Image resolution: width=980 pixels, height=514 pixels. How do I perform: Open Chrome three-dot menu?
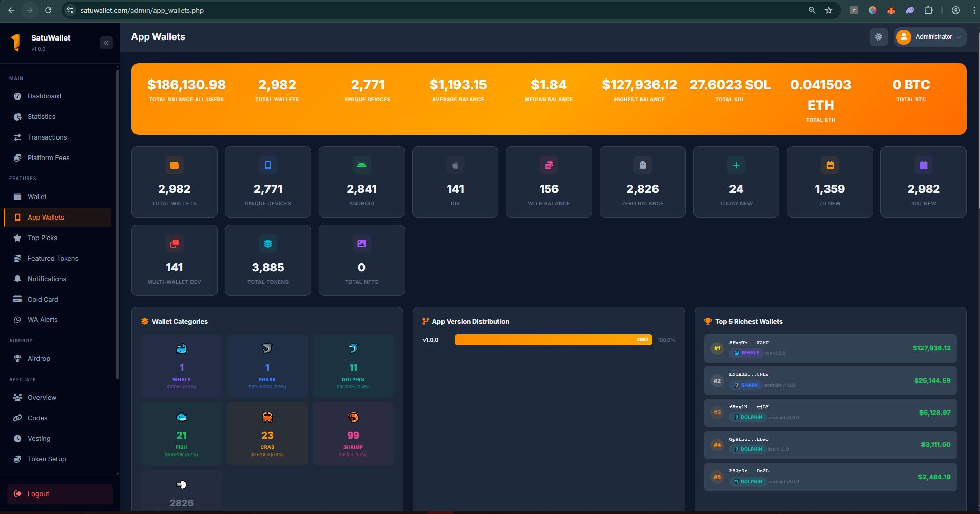(974, 10)
